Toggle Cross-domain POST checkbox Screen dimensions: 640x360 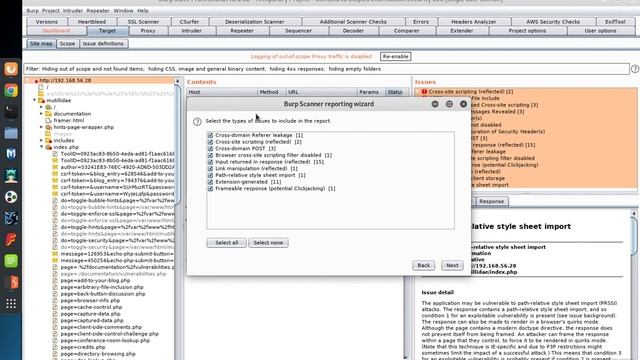[210, 149]
